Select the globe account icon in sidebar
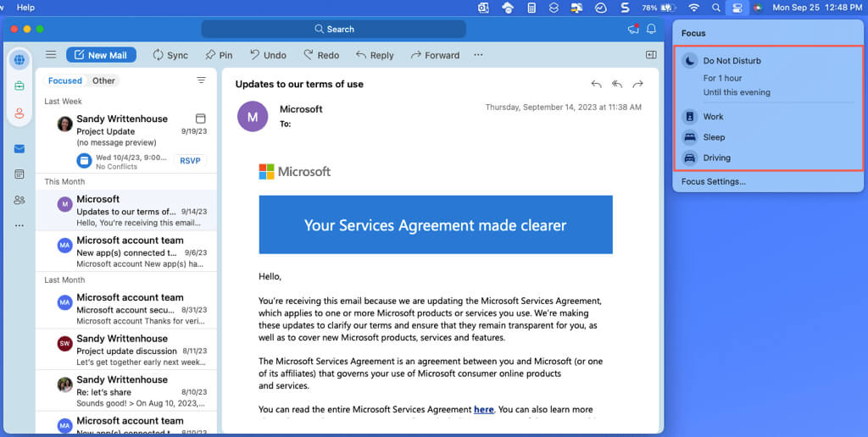Viewport: 868px width, 437px height. [19, 60]
